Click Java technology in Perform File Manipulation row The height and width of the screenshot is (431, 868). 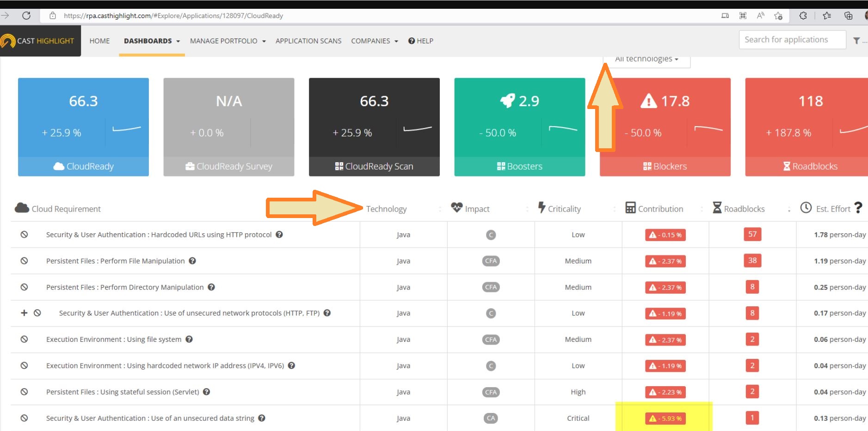[x=403, y=261]
